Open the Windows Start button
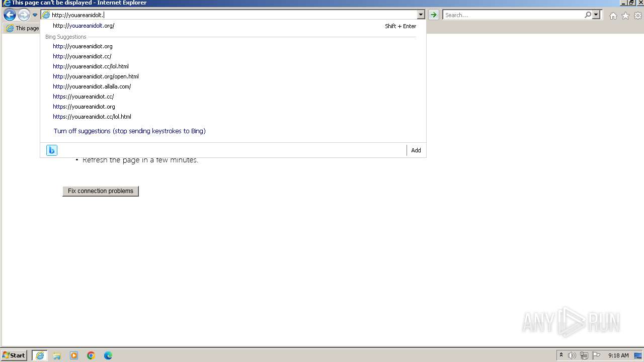 point(14,355)
